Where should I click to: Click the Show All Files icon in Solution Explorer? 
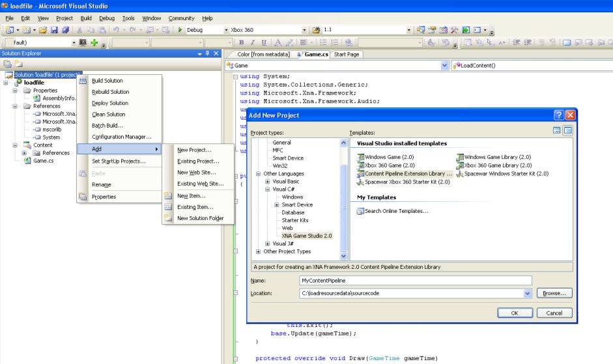[19, 64]
